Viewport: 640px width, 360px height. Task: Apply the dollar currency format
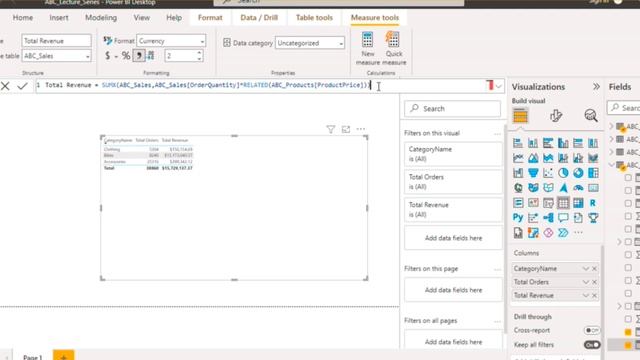coord(107,56)
